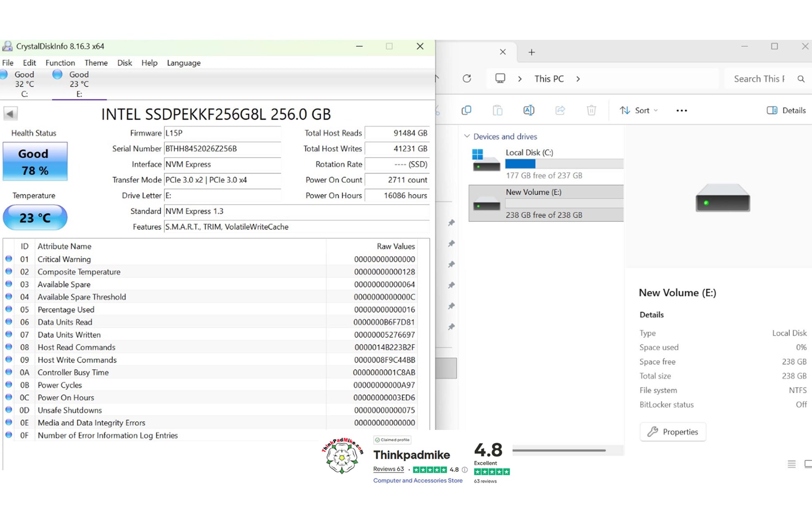The image size is (812, 510).
Task: Open the Function menu
Action: click(x=60, y=63)
